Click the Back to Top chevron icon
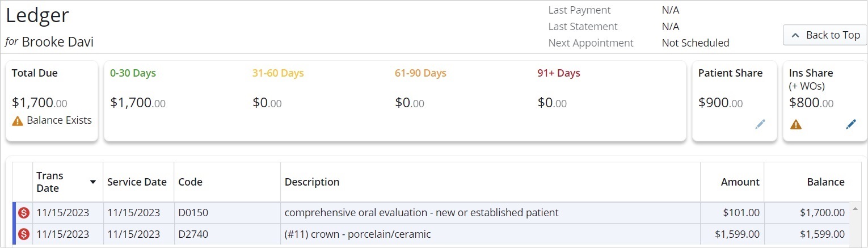The height and width of the screenshot is (248, 868). (x=795, y=35)
